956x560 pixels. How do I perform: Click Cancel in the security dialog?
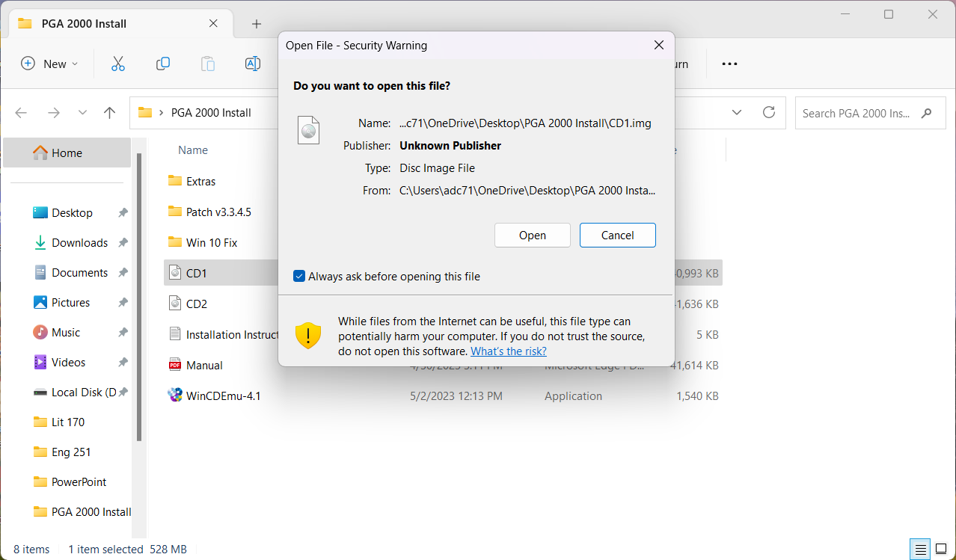(618, 235)
